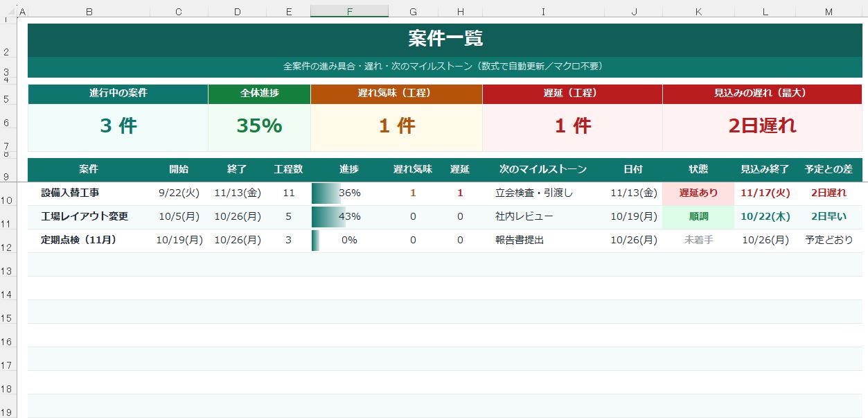Select column M header
This screenshot has width=868, height=418.
(x=829, y=11)
